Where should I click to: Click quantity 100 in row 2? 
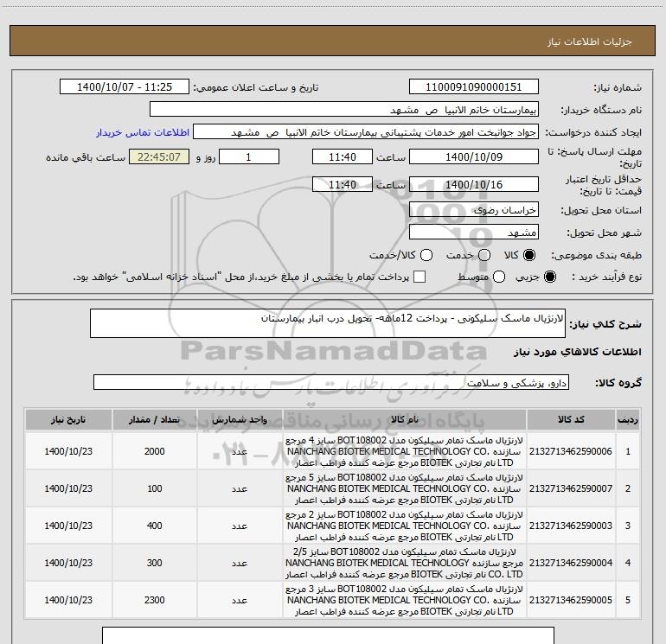tap(155, 488)
